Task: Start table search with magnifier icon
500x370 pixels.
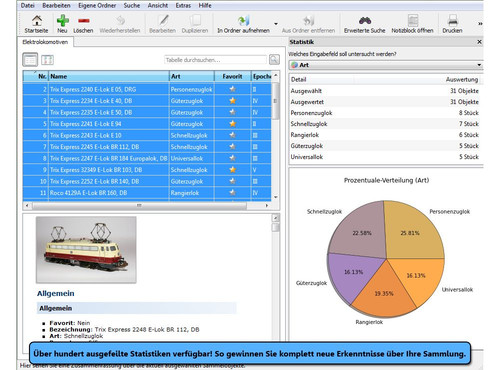Action: pos(274,60)
